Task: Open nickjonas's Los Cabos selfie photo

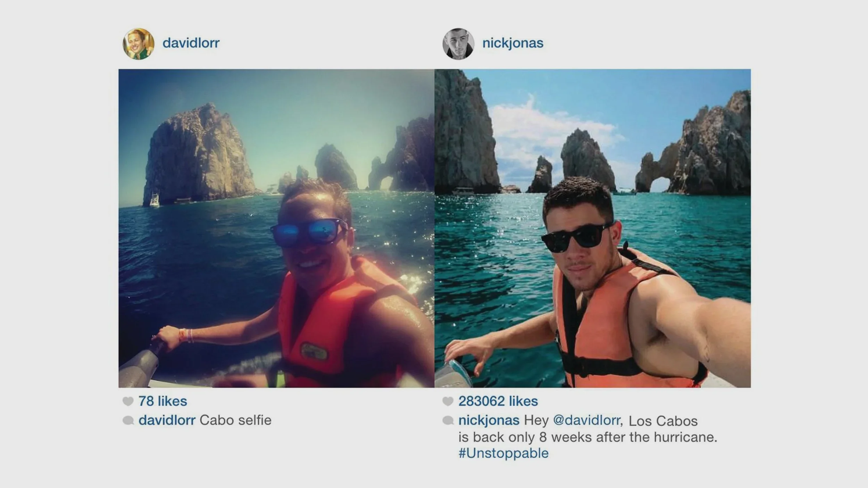Action: point(592,228)
